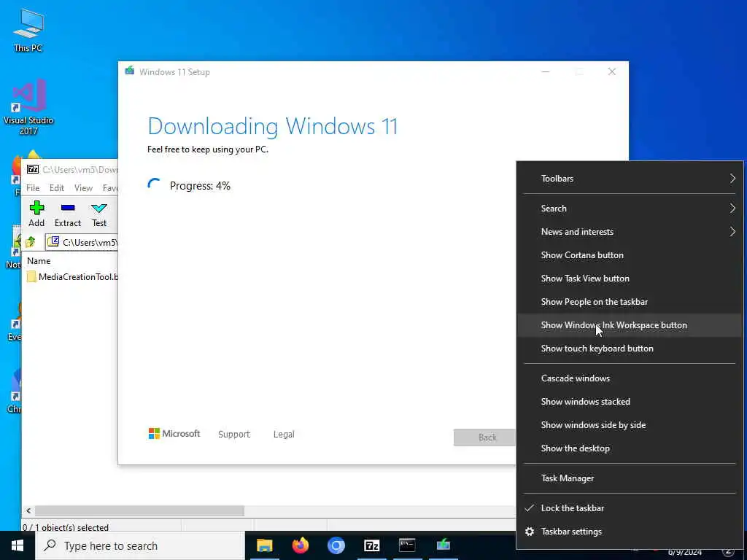Click the 7z icon in 7-Zip title bar
Screen dimensions: 747x560
(33, 169)
